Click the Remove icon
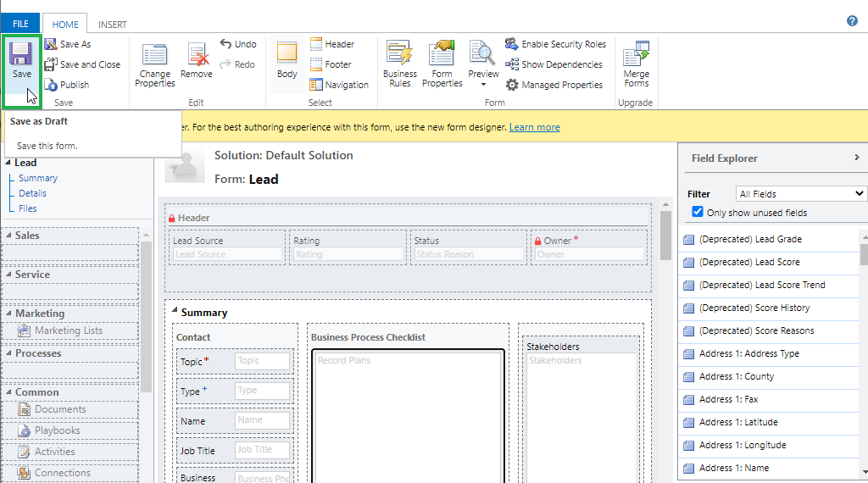868x483 pixels. (198, 56)
